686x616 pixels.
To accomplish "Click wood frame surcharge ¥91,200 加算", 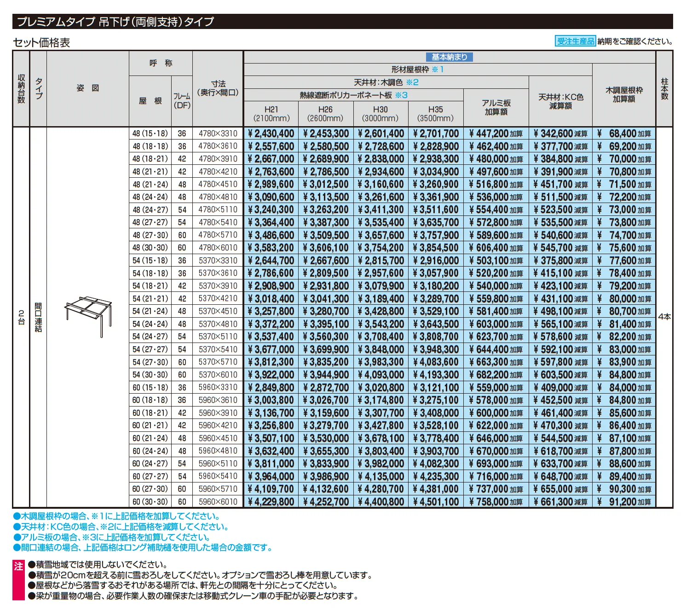I will coord(624,502).
